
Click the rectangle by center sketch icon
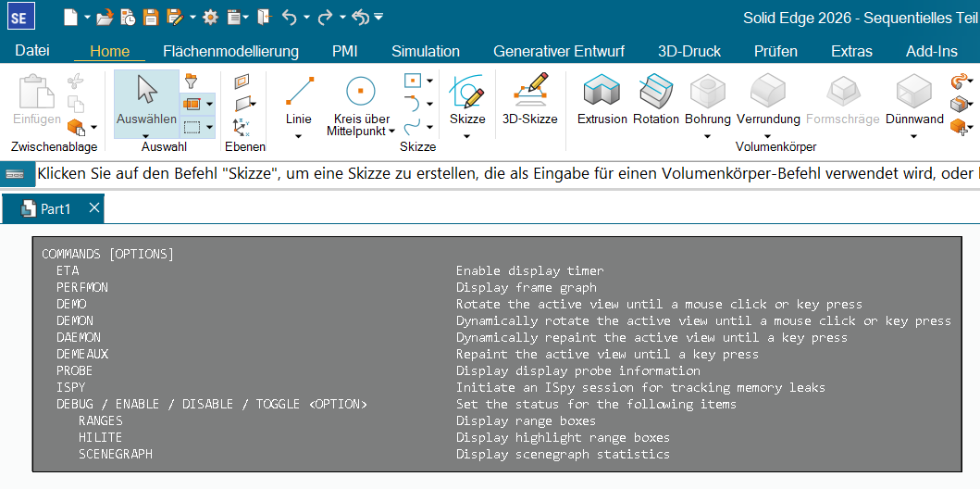click(413, 81)
